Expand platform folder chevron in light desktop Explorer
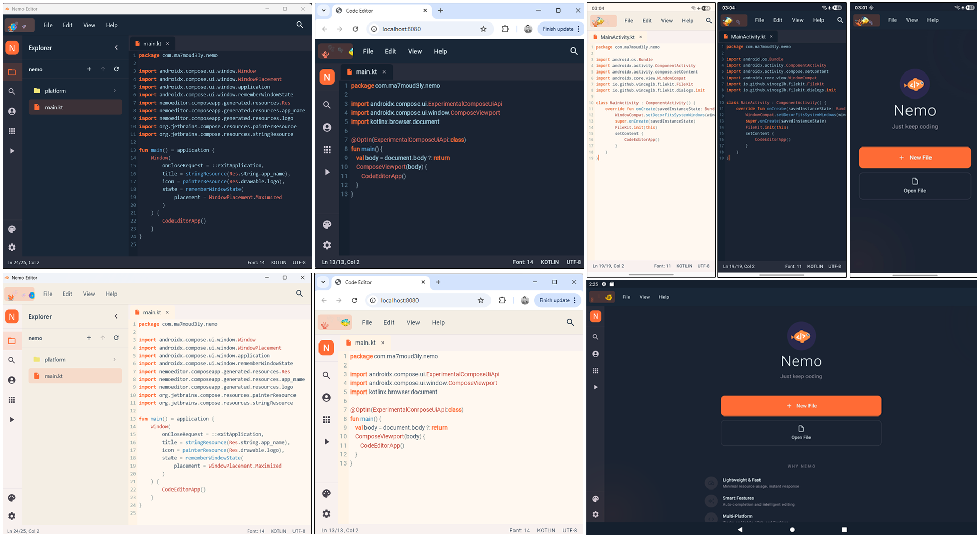 tap(114, 359)
